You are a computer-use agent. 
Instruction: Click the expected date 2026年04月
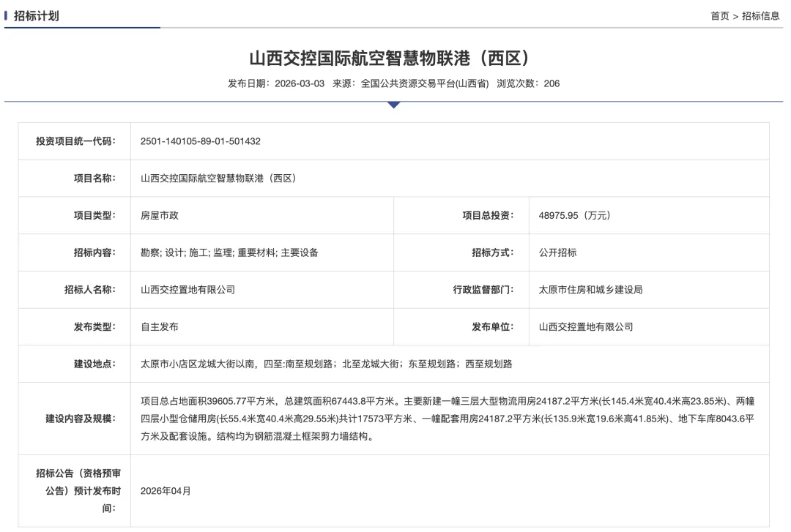pyautogui.click(x=166, y=491)
